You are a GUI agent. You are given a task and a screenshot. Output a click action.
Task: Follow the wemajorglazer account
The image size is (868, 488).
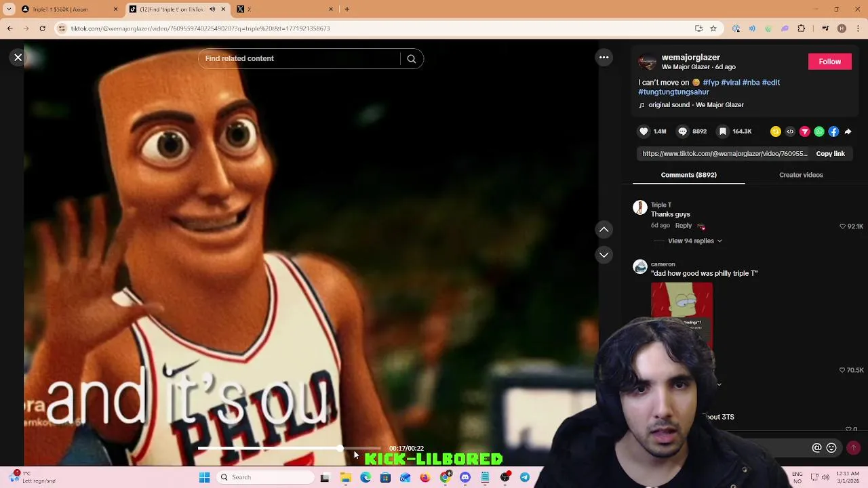pyautogui.click(x=829, y=62)
